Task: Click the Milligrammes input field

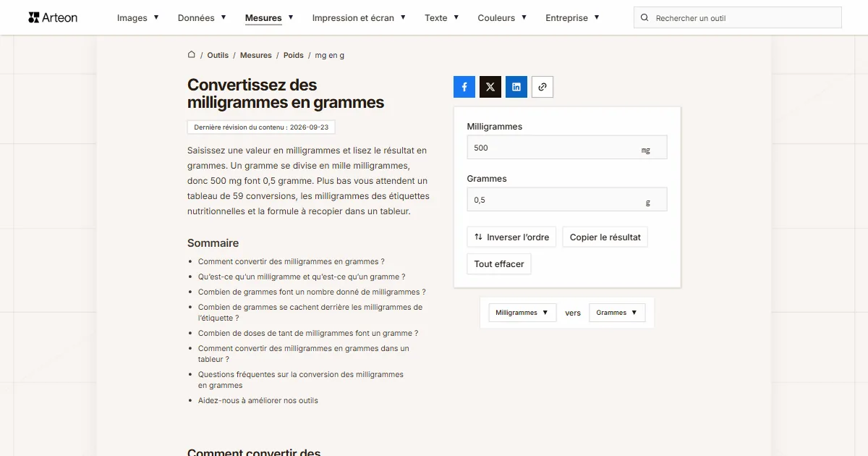Action: point(567,148)
